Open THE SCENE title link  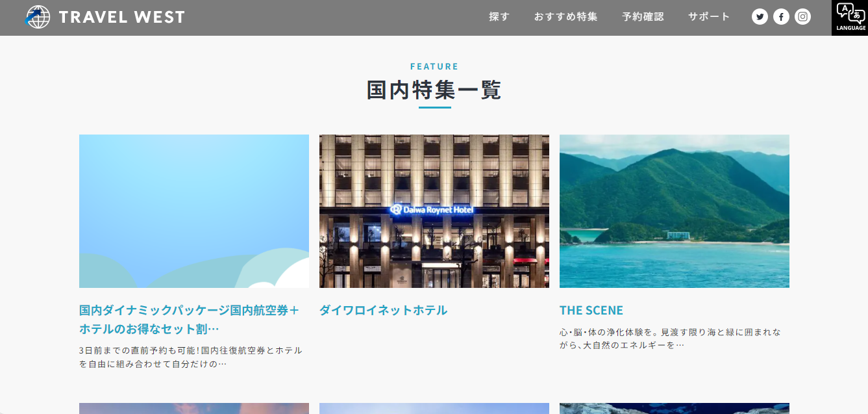click(591, 310)
